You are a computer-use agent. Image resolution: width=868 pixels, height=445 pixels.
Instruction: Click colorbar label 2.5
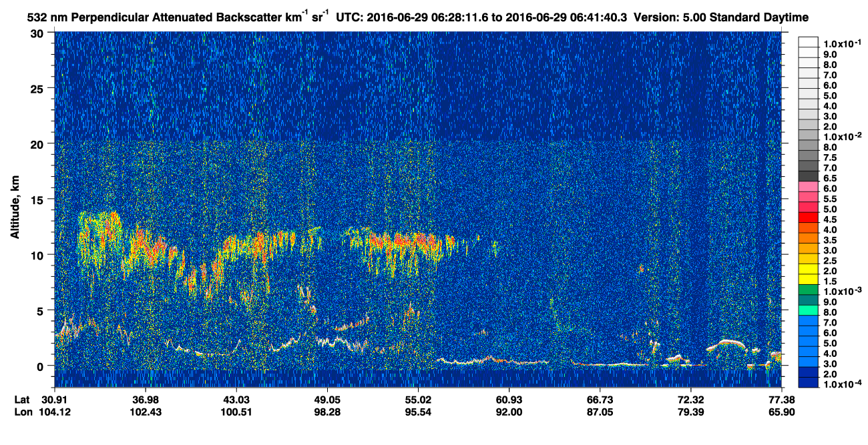(x=830, y=261)
